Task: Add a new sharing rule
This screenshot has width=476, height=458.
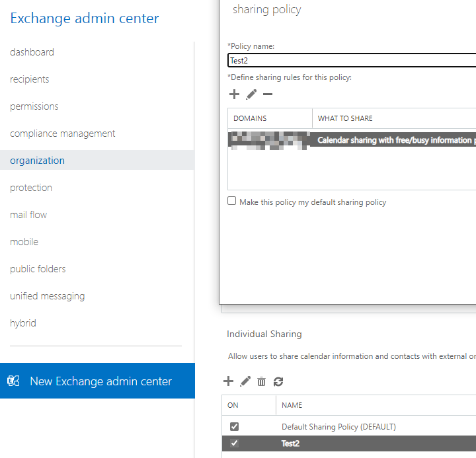Action: 234,95
